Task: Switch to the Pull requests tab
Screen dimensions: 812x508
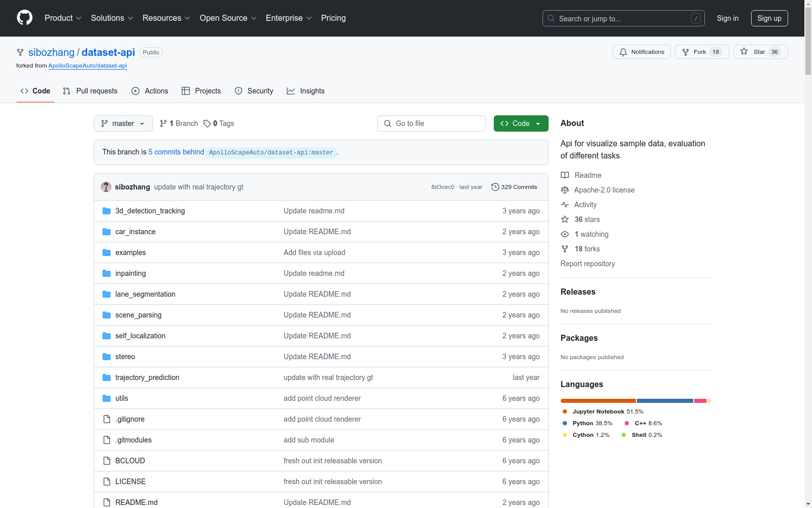Action: [x=90, y=91]
